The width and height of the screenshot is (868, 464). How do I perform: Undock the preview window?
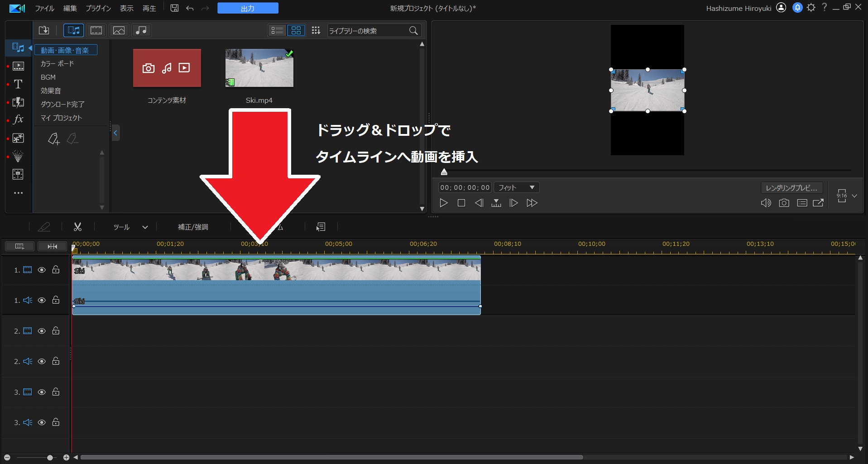tap(818, 203)
